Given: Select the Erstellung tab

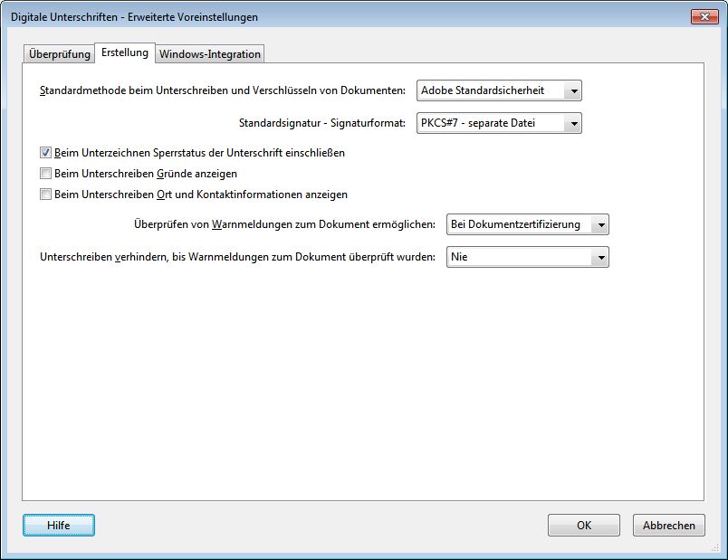Looking at the screenshot, I should tap(125, 53).
